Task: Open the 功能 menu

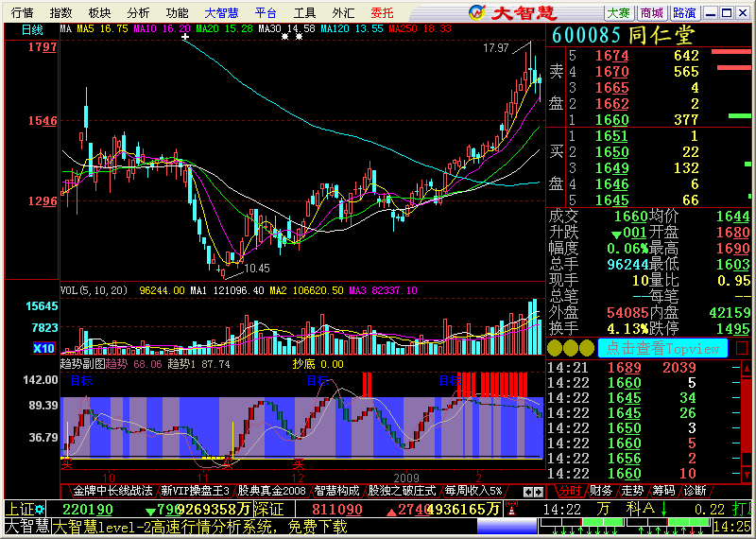Action: pyautogui.click(x=177, y=12)
